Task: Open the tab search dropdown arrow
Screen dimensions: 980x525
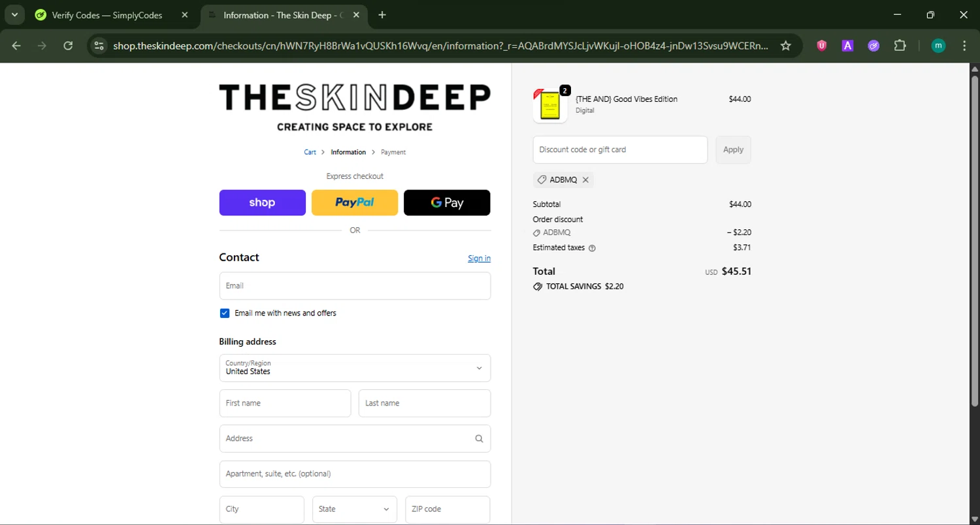Action: coord(14,15)
